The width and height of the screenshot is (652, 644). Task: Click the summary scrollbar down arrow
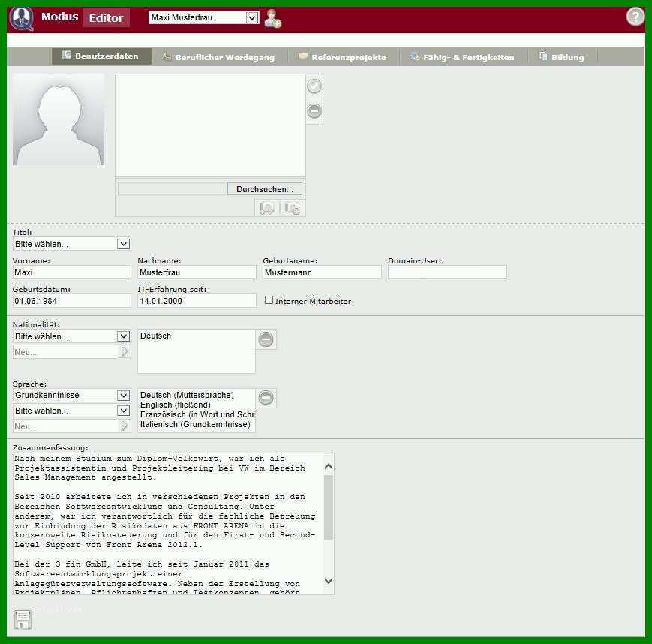click(x=329, y=581)
